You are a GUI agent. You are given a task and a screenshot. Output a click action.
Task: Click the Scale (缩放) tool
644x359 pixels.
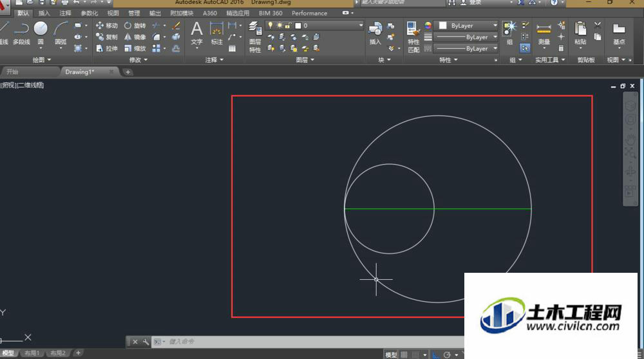pos(135,48)
